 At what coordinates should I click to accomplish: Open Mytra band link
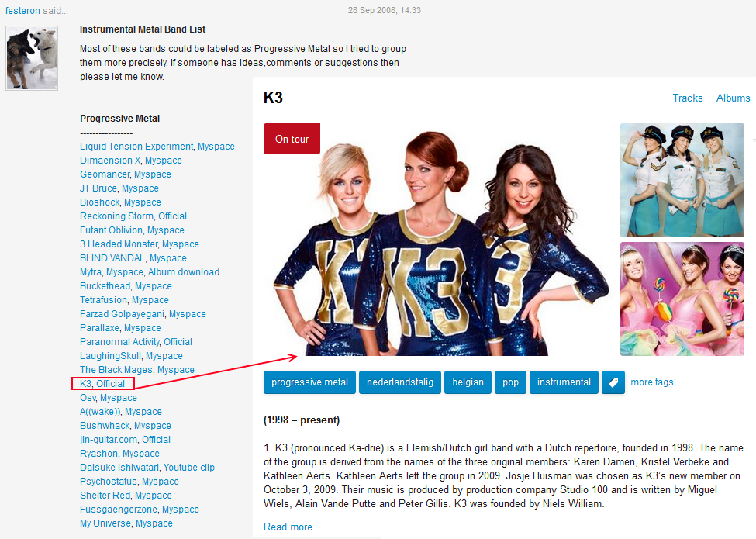click(x=91, y=272)
